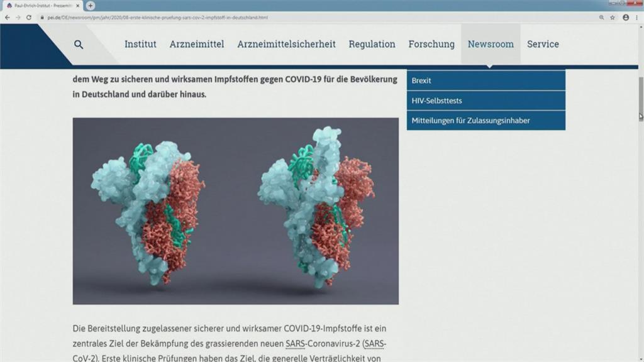The height and width of the screenshot is (362, 644).
Task: Open the Regulation menu
Action: click(372, 44)
